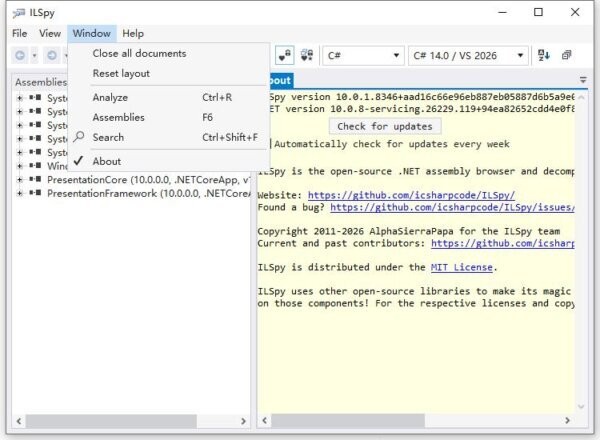Click the Check for updates button

385,126
